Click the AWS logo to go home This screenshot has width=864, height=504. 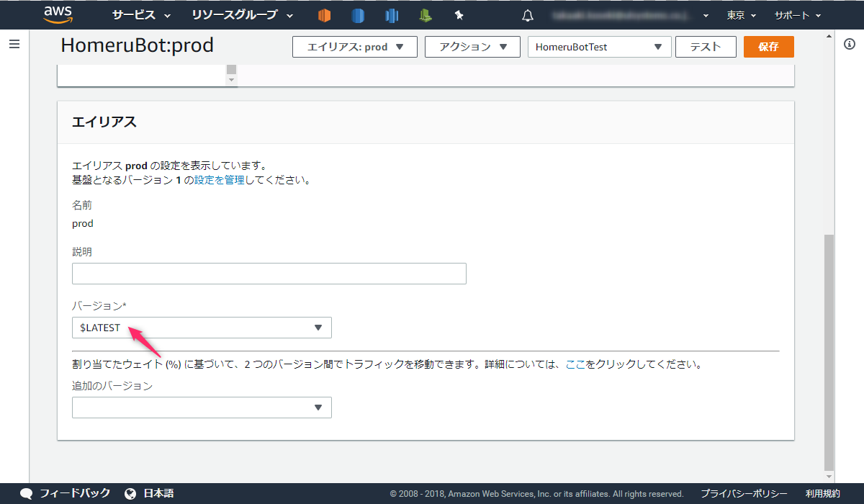click(x=58, y=14)
